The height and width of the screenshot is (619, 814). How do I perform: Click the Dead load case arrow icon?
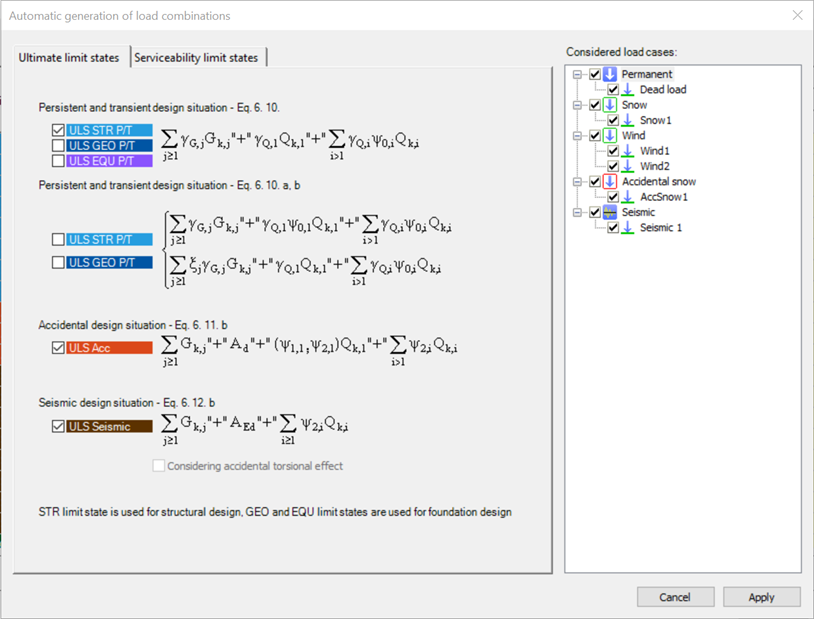click(628, 90)
